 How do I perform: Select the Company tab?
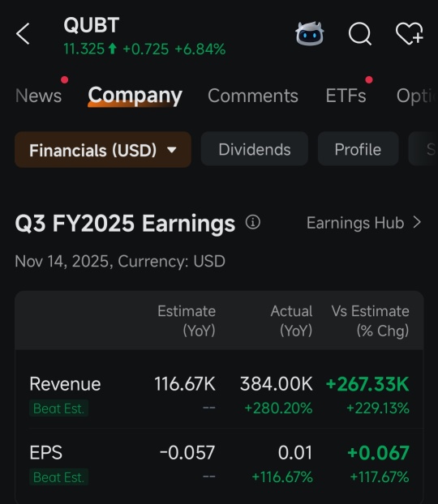tap(135, 96)
